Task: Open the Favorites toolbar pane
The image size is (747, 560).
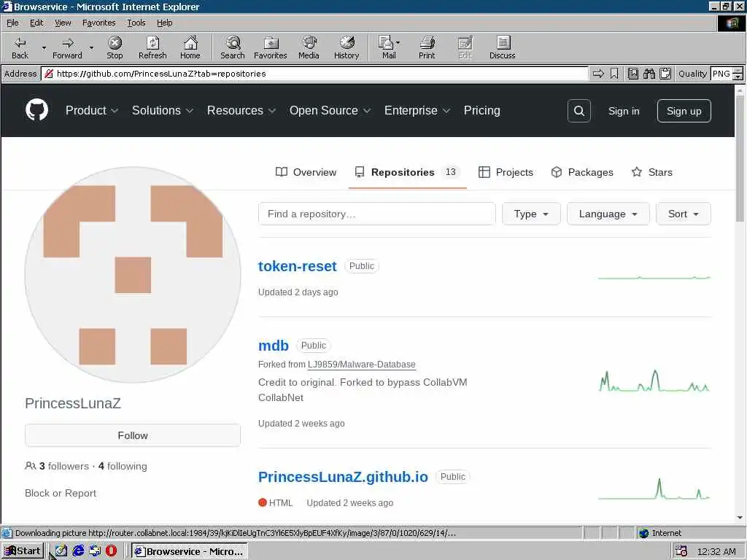Action: [x=271, y=47]
